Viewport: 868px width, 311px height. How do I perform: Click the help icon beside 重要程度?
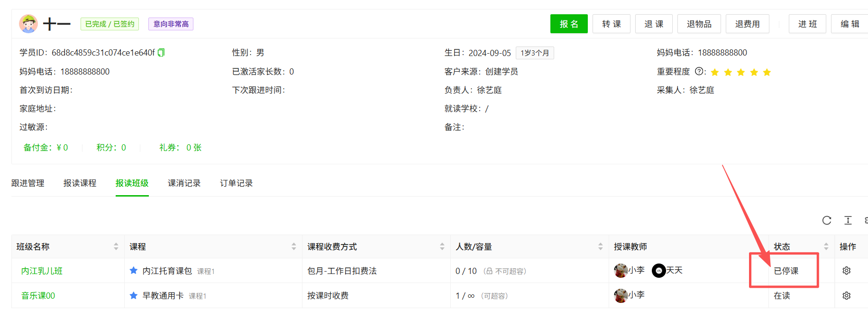click(699, 71)
